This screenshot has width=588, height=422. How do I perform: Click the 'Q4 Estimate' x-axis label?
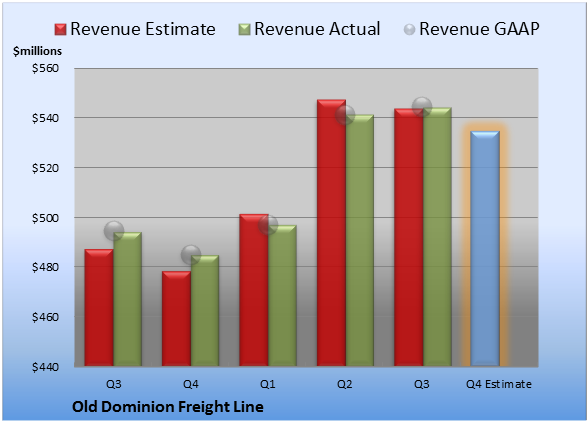499,384
